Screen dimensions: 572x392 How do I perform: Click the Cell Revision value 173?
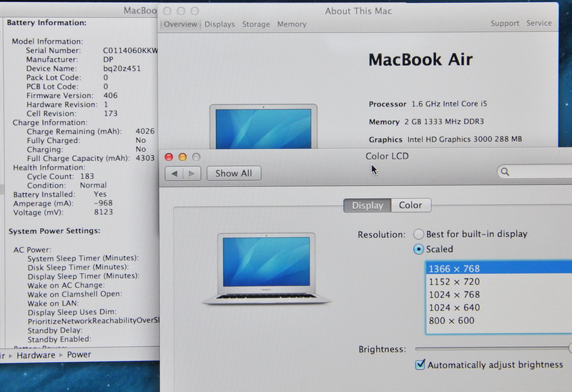coord(111,114)
